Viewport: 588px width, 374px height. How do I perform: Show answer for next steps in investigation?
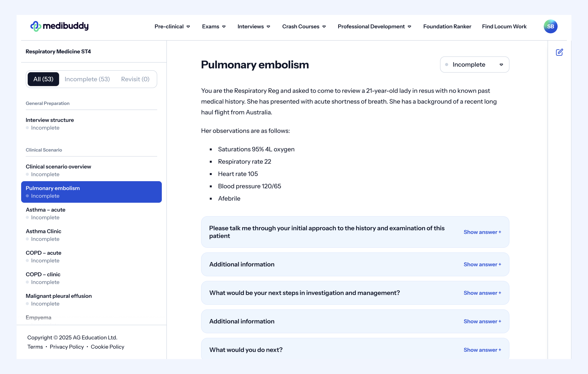482,293
